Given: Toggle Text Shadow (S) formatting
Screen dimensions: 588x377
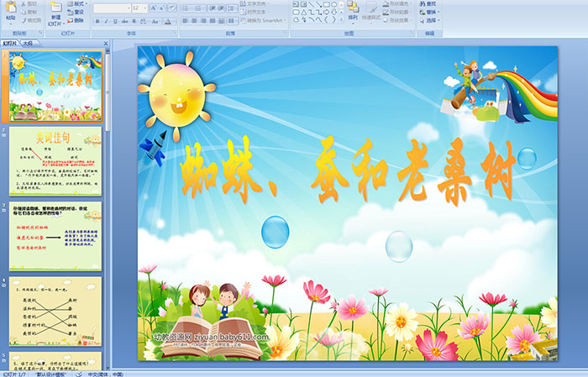Looking at the screenshot, I should [134, 21].
